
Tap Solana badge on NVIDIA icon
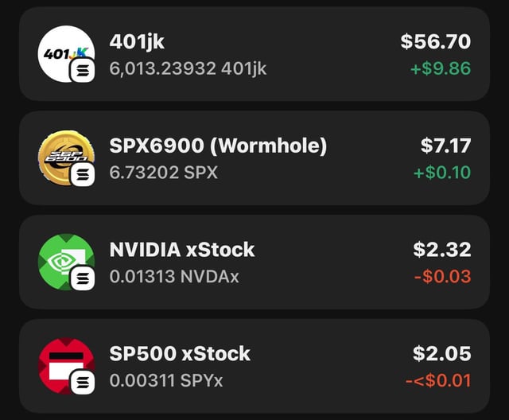pos(83,279)
